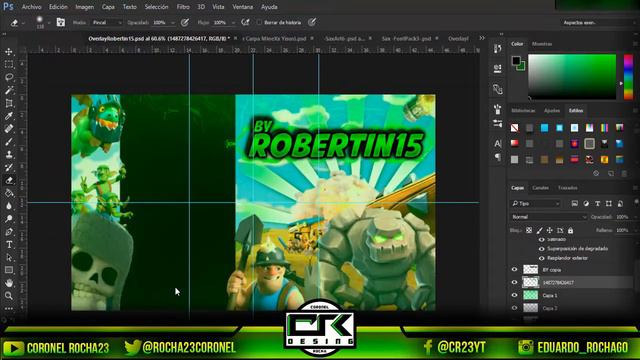Lock all layer attributes
The image size is (640, 360).
(x=571, y=231)
